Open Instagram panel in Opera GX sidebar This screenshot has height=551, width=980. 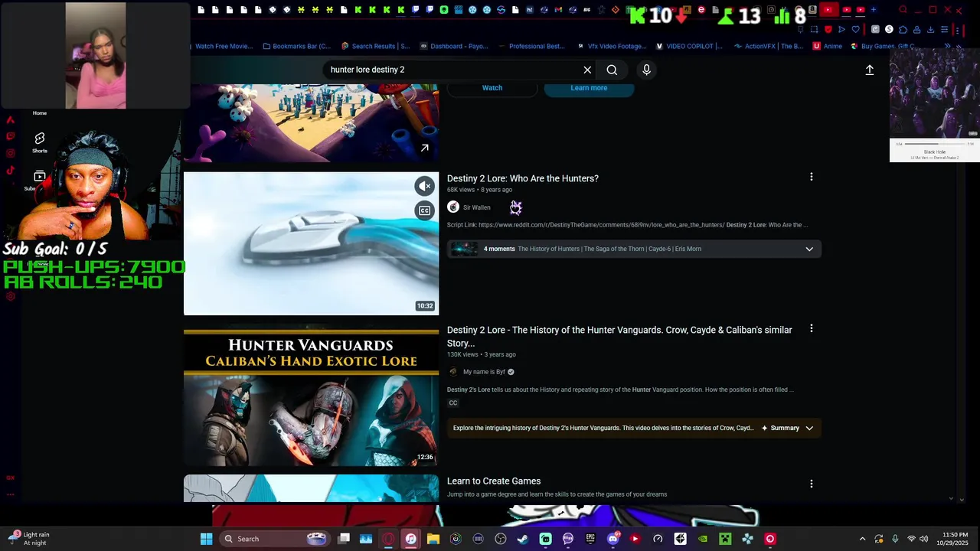coord(10,153)
